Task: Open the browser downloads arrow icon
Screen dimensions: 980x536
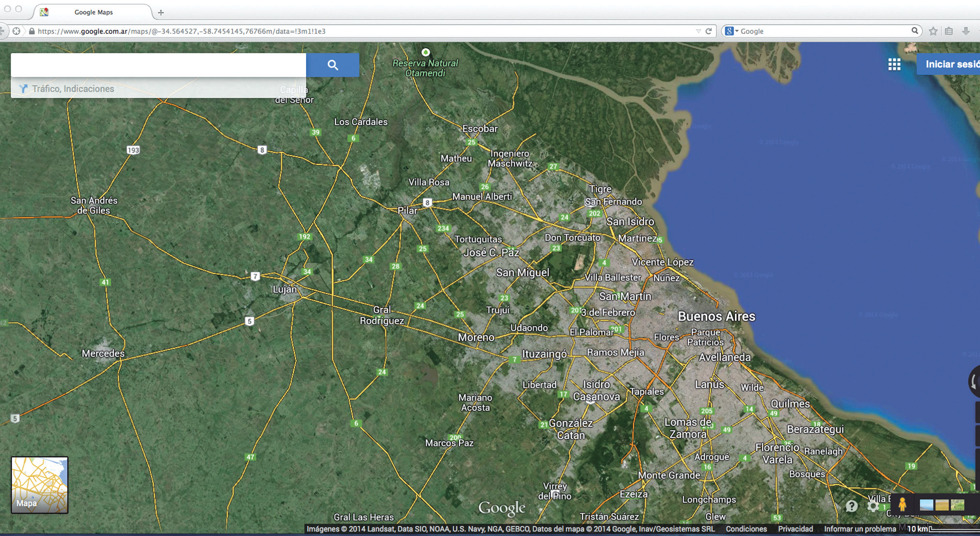Action: (x=965, y=31)
